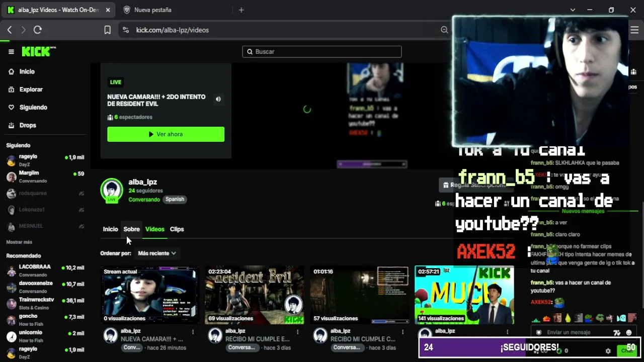Image resolution: width=644 pixels, height=362 pixels.
Task: Click the Spanish language tag
Action: click(175, 199)
